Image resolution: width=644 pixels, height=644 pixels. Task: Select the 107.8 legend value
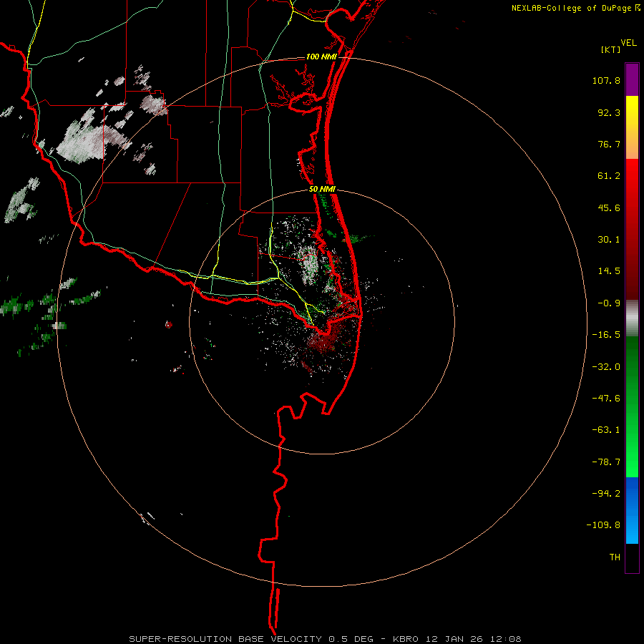[x=606, y=80]
